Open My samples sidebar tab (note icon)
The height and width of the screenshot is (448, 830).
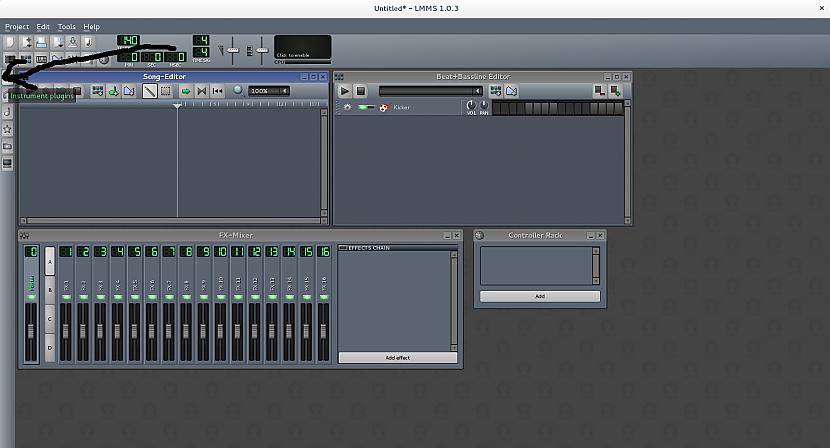coord(7,112)
